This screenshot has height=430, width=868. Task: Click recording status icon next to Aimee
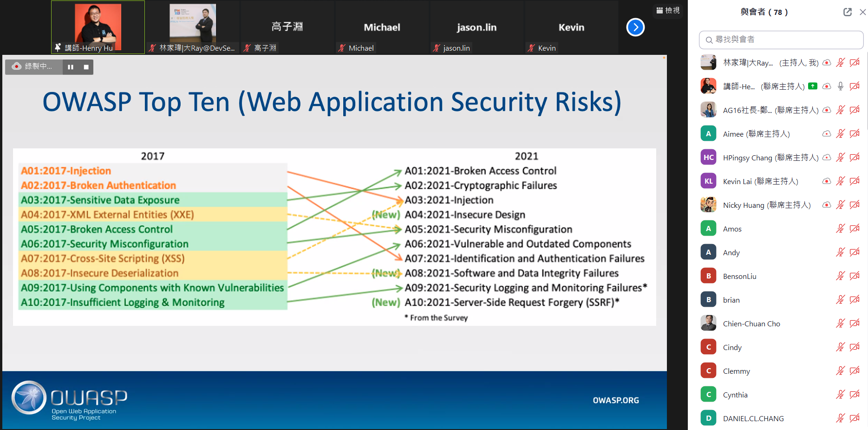pos(826,134)
